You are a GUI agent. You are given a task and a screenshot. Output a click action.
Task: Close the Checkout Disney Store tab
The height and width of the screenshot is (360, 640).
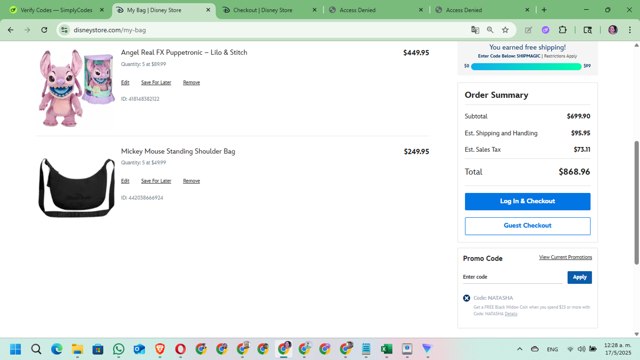tap(314, 10)
